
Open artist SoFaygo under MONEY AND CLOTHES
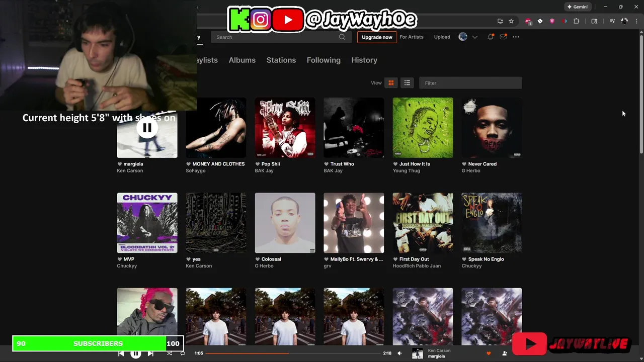[x=196, y=170]
